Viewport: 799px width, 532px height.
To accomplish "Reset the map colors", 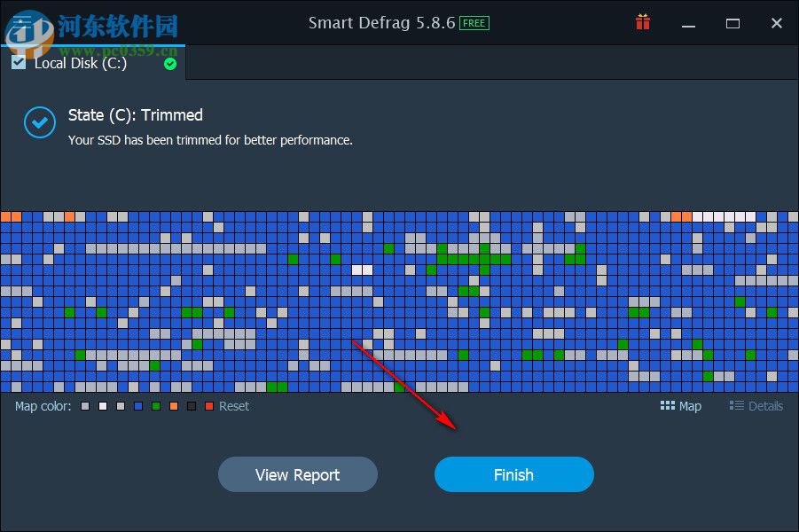I will click(233, 406).
